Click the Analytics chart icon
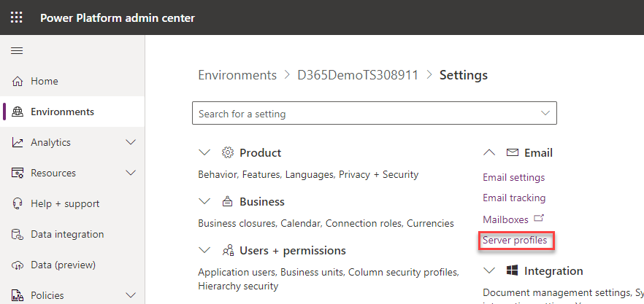This screenshot has width=644, height=304. coord(18,142)
